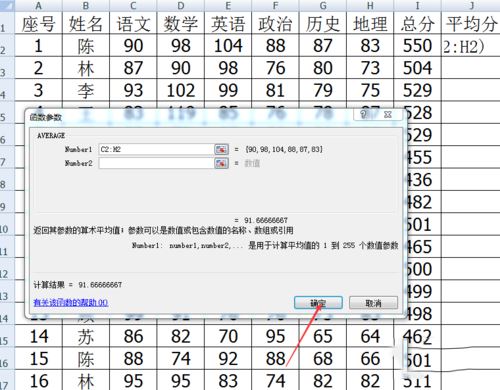Click the range selector icon beside Number2

221,163
